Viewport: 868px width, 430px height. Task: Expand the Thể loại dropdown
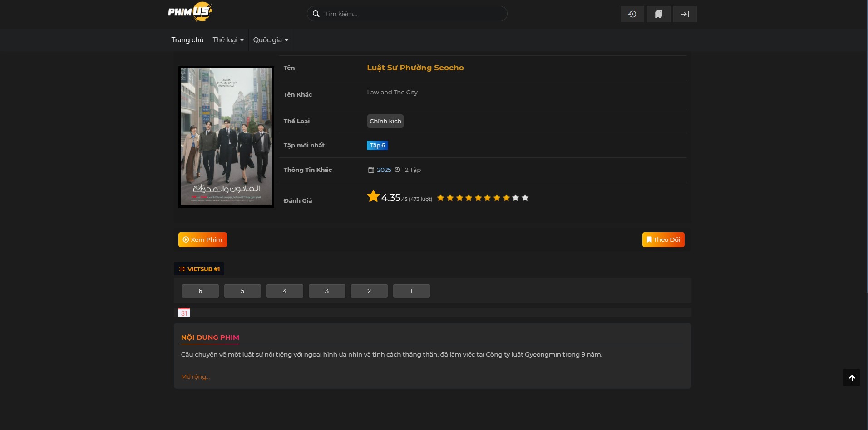(228, 40)
